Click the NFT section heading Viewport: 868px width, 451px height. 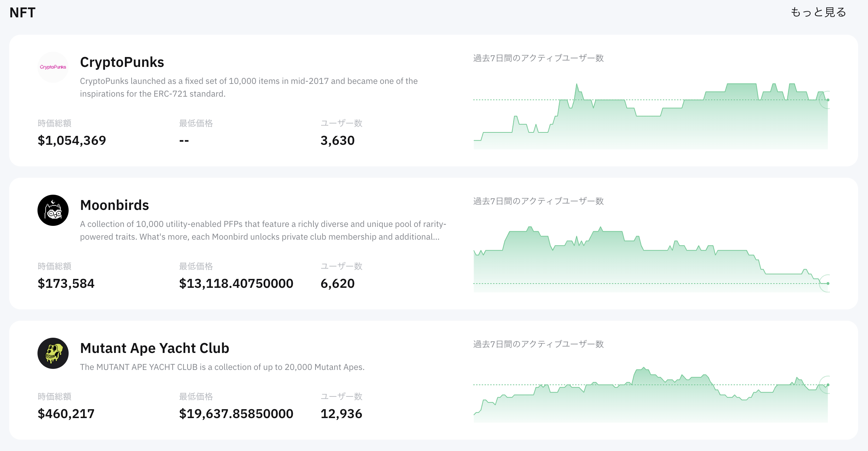click(x=22, y=13)
